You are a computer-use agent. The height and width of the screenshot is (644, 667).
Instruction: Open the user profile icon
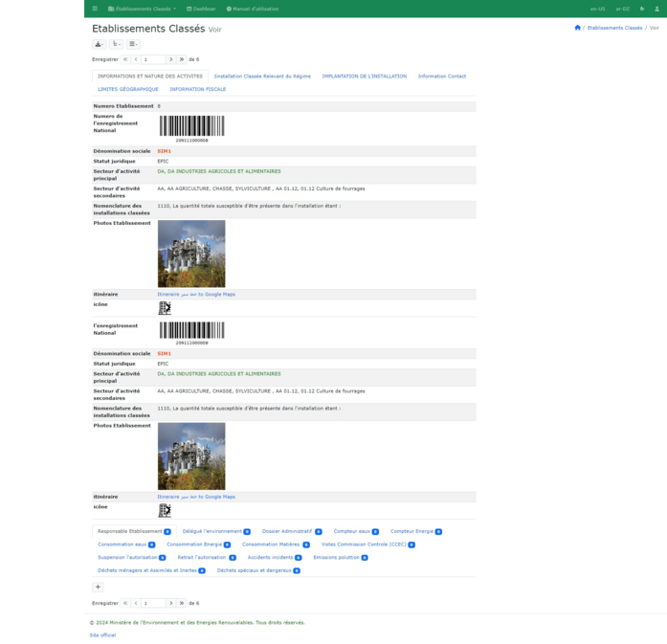pos(656,9)
